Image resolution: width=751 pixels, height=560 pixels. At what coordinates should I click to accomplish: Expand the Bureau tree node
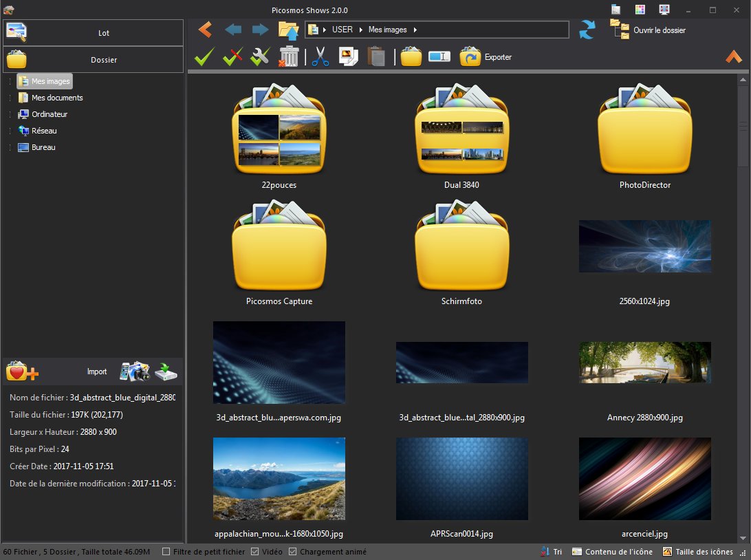pyautogui.click(x=10, y=147)
